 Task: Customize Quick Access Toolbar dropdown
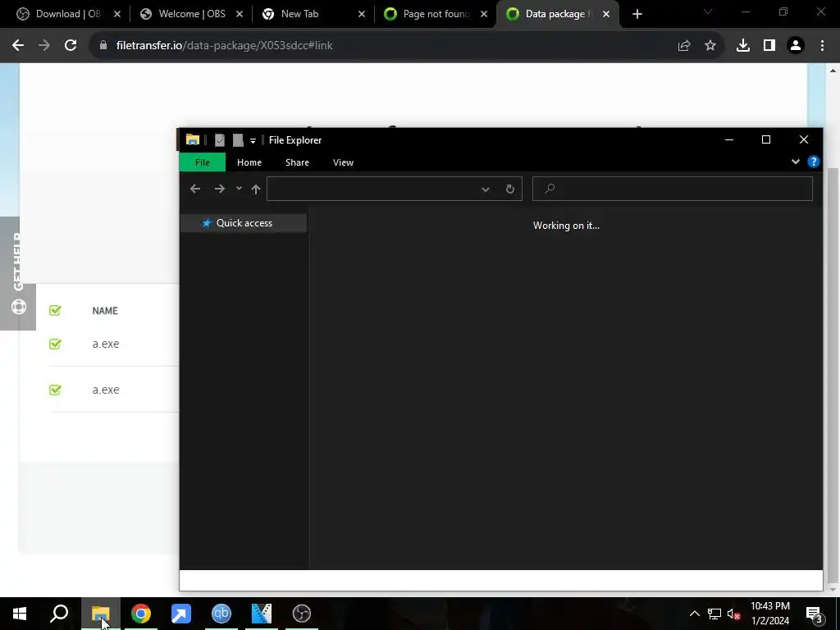253,141
